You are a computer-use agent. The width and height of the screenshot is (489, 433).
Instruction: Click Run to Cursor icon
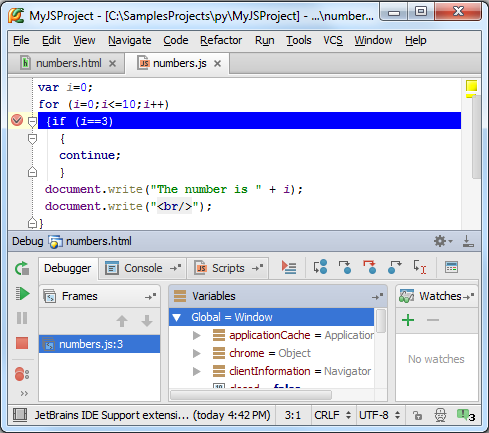[419, 267]
